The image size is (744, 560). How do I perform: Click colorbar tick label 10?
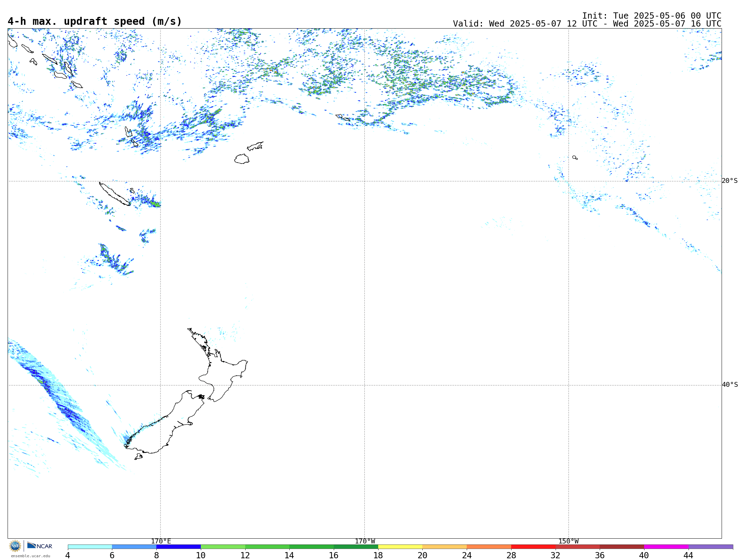click(201, 555)
